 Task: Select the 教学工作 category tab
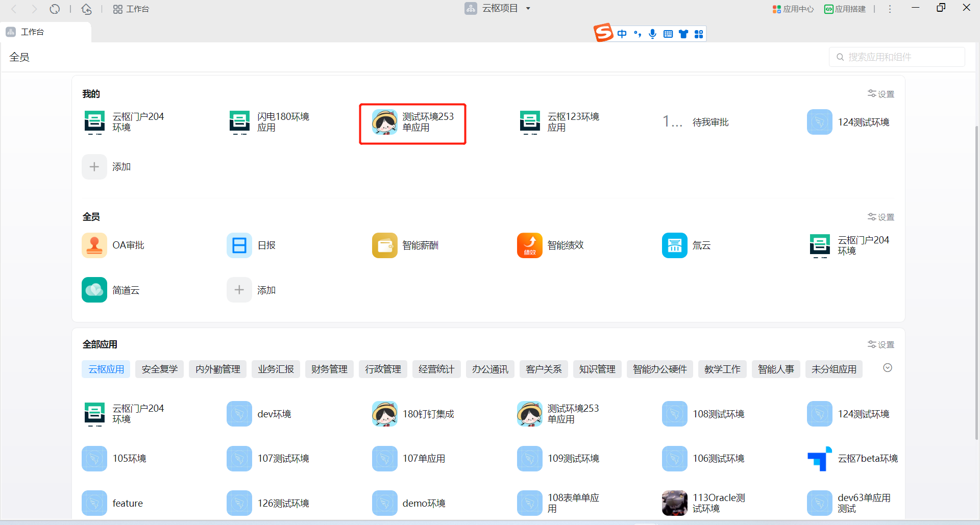(722, 369)
